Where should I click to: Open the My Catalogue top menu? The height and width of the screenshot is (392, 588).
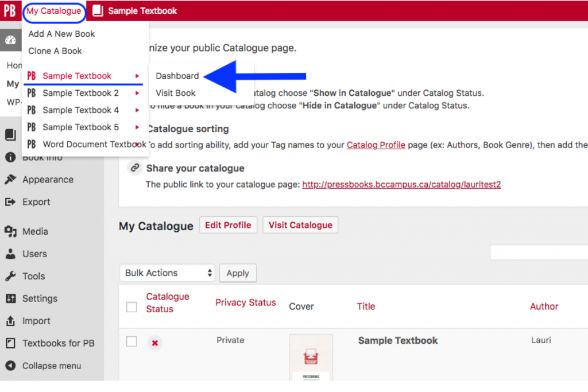click(x=53, y=11)
